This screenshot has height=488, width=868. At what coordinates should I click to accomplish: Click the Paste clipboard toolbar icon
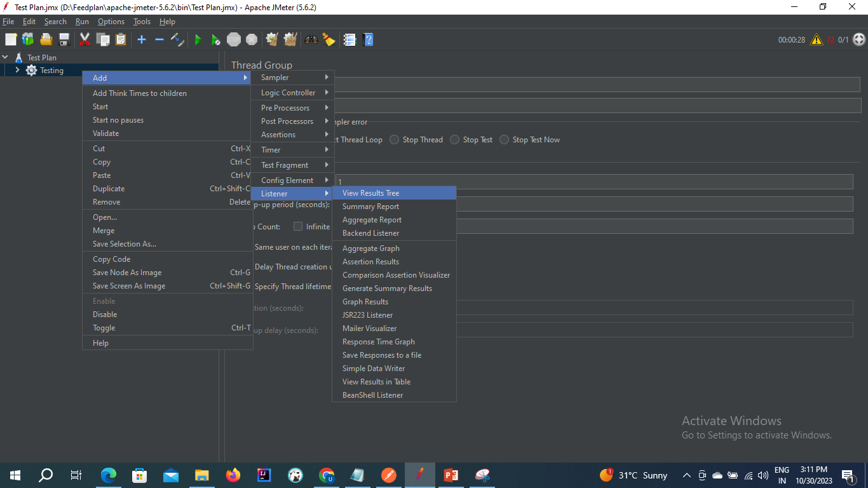121,39
